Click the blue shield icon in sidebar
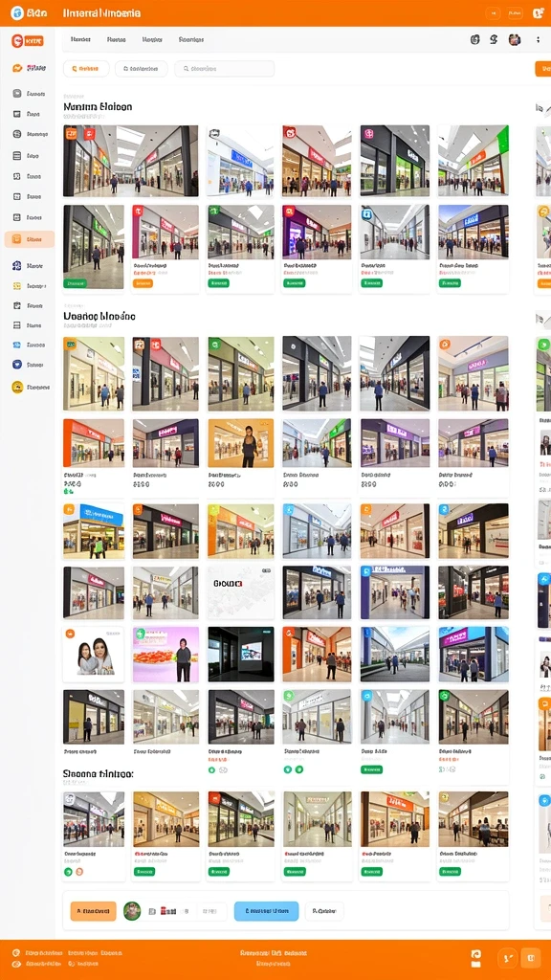 [x=17, y=365]
